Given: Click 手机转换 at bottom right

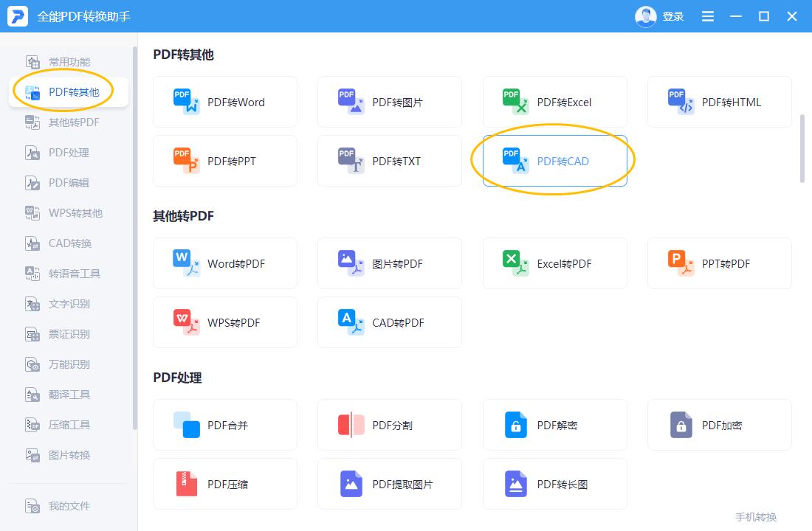Looking at the screenshot, I should tap(756, 517).
